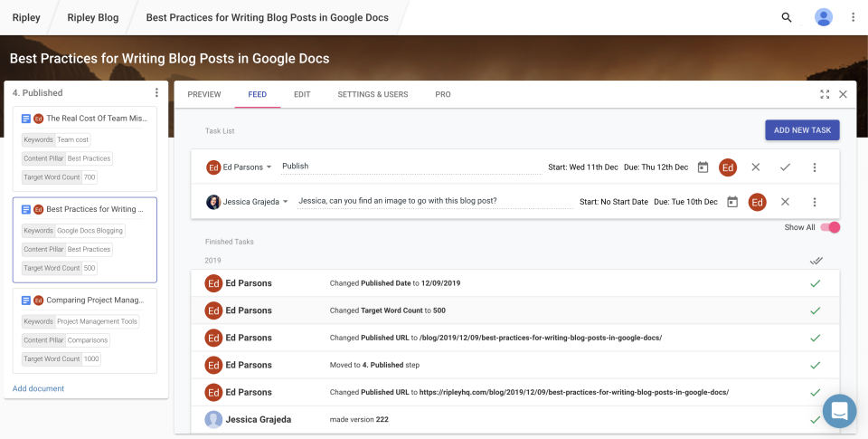Mark the Publish task as complete

(785, 167)
